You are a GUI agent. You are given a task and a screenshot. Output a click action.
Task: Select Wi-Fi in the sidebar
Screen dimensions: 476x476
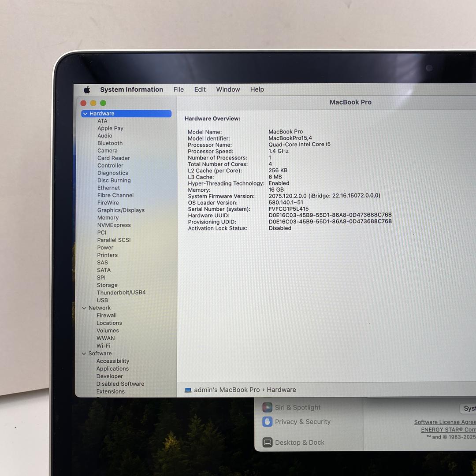pyautogui.click(x=104, y=346)
